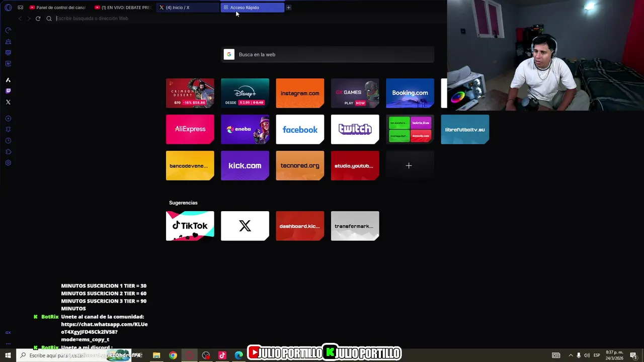The image size is (644, 362).
Task: Open Opera GX from the taskbar
Action: pos(190,355)
